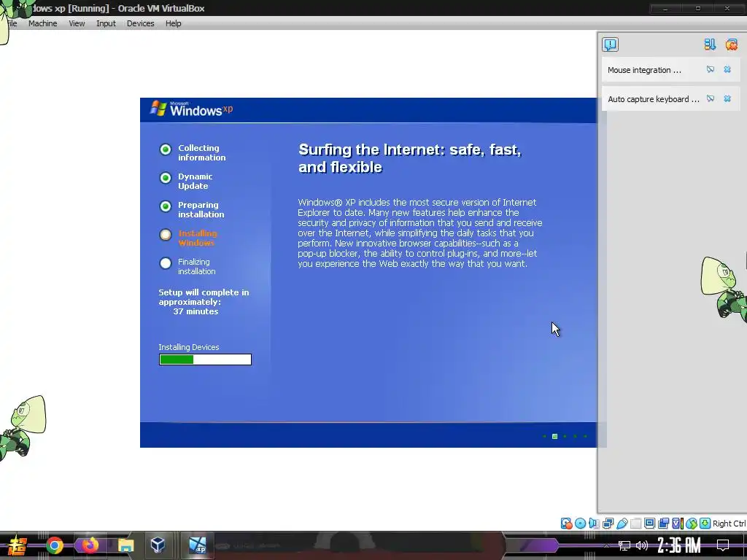Click the recording status icon

point(663,524)
